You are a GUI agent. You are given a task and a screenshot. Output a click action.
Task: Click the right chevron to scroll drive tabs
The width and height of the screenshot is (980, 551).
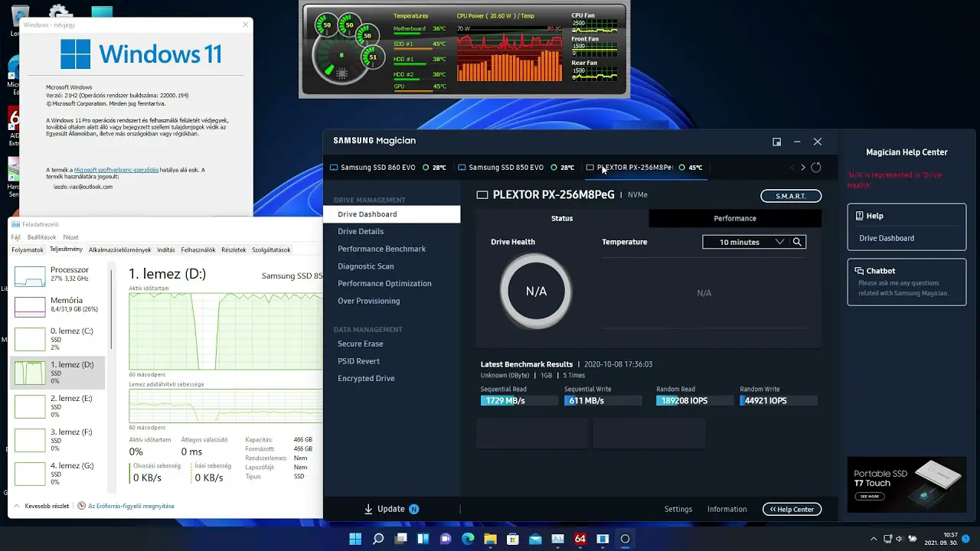pos(802,167)
